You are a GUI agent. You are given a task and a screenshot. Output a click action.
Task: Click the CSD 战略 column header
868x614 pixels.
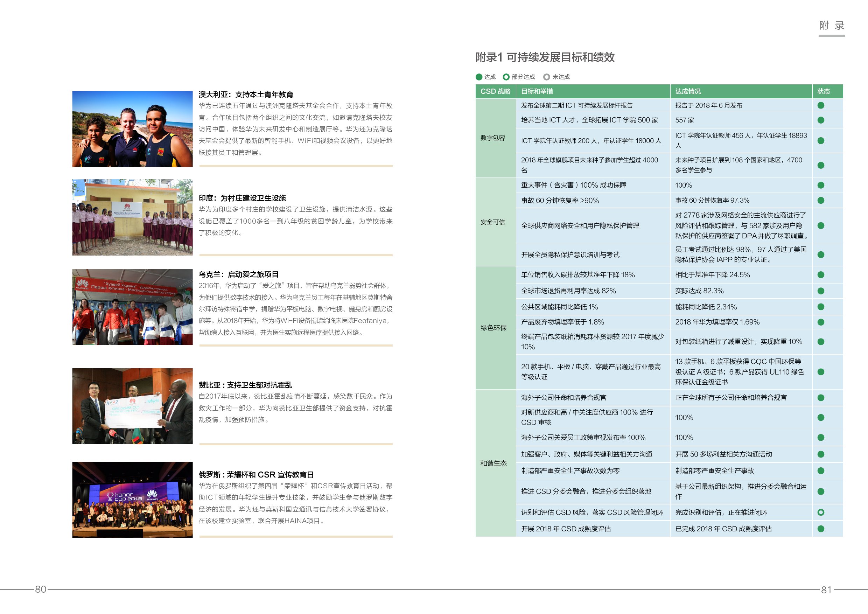[x=495, y=91]
